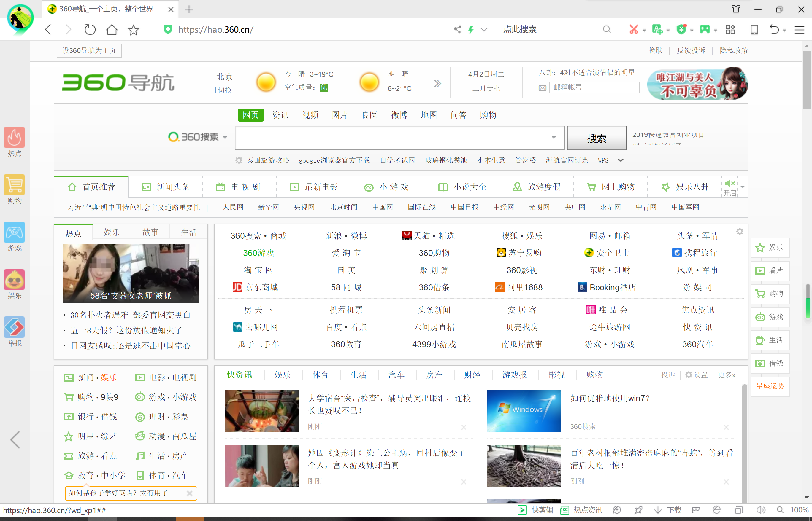Open a new browser tab
Screen dimensions: 812x521
(189, 9)
